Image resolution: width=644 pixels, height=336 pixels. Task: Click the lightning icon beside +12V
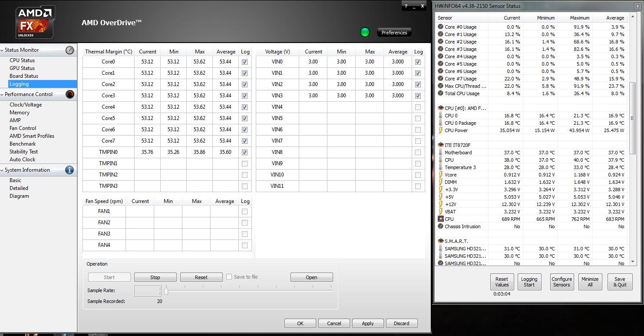point(440,204)
